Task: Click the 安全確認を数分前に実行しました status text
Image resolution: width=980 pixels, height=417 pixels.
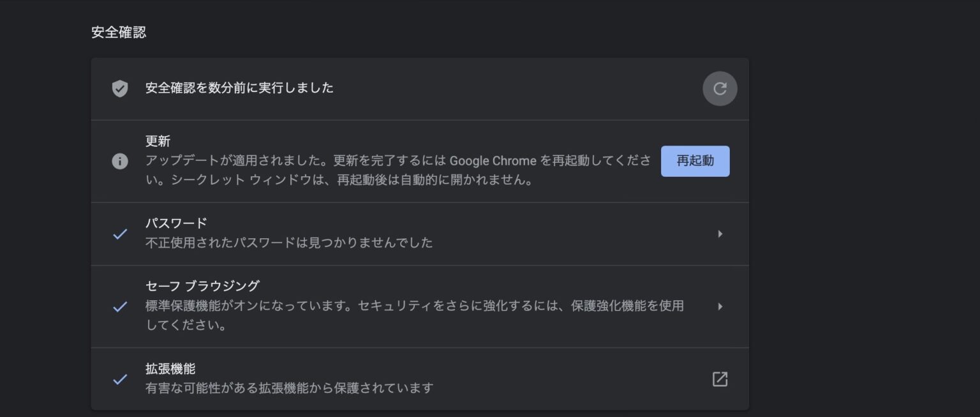Action: pyautogui.click(x=239, y=88)
